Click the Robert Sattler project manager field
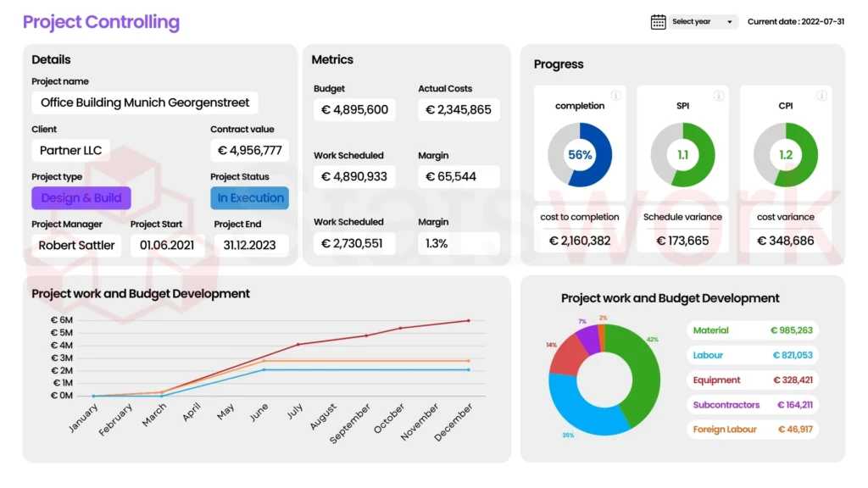This screenshot has width=868, height=488. pos(76,246)
